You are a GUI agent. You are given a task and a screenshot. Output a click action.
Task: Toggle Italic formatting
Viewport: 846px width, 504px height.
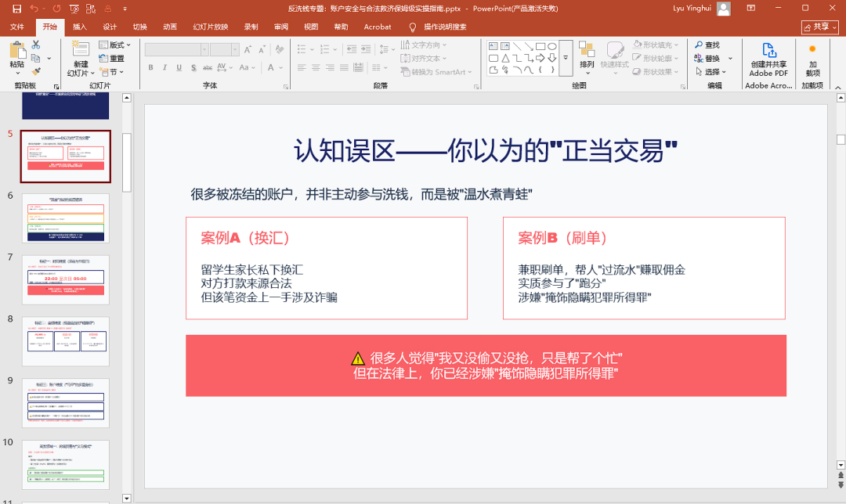point(164,67)
